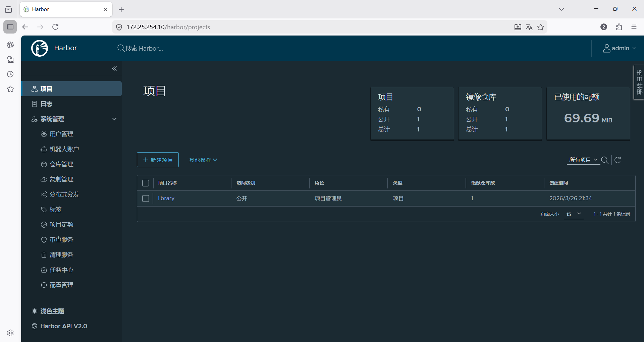Click the Harbor title text in the header
The height and width of the screenshot is (342, 644).
click(x=65, y=48)
